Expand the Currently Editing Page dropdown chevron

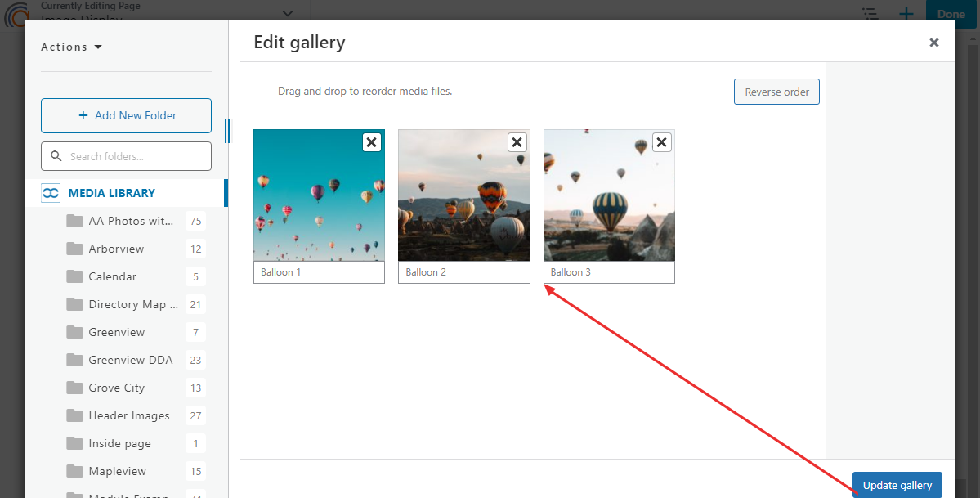click(288, 14)
